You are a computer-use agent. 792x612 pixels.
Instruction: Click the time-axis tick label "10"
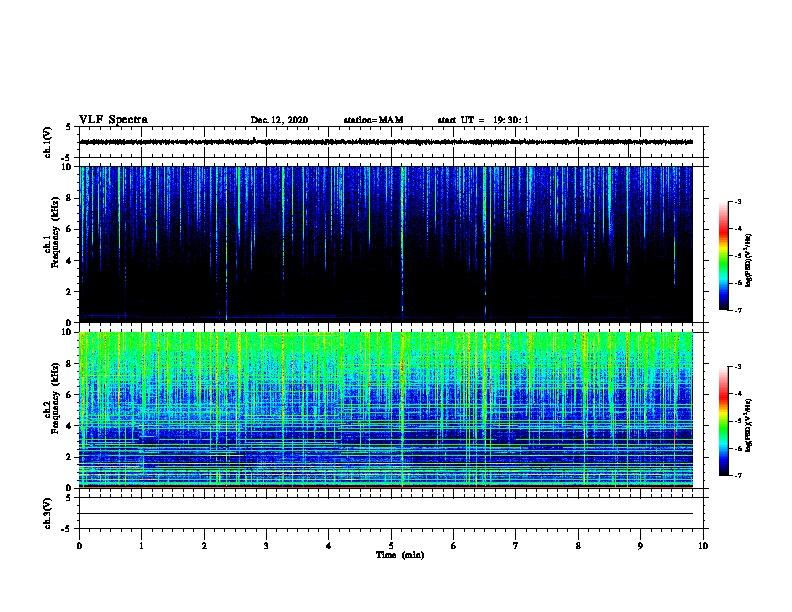coord(703,546)
